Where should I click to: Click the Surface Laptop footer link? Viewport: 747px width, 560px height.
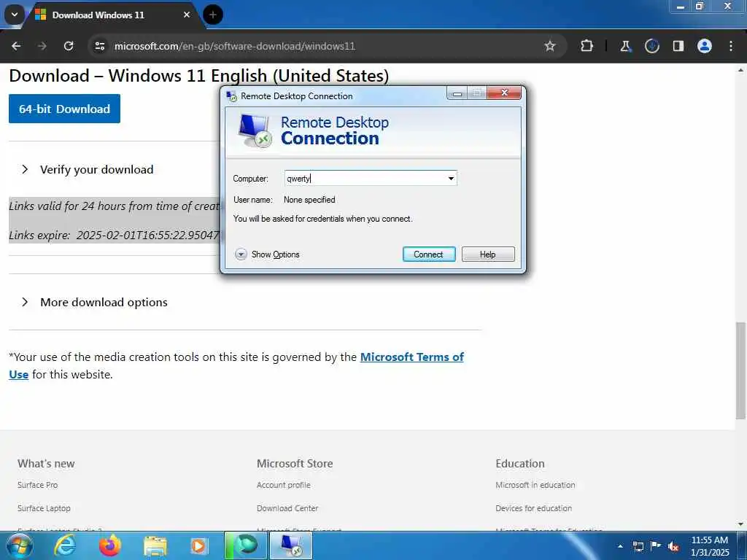pos(44,508)
